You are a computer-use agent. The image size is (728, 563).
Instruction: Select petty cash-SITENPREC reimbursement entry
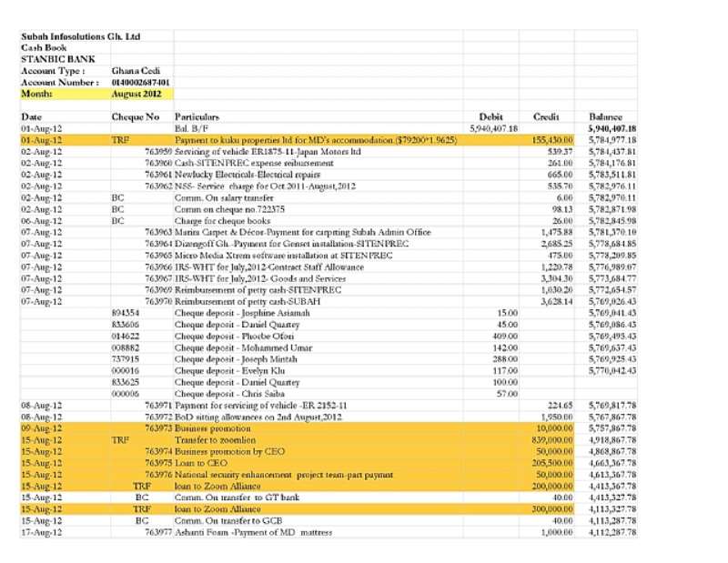(x=258, y=290)
